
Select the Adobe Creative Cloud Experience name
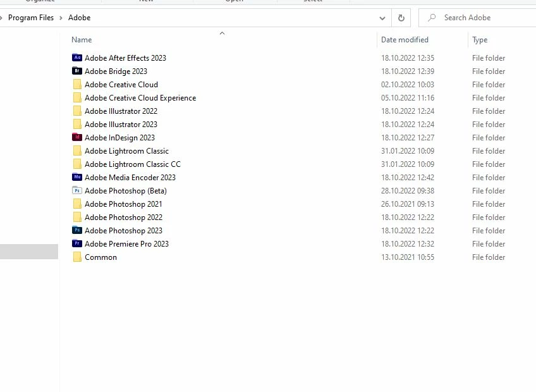(140, 98)
